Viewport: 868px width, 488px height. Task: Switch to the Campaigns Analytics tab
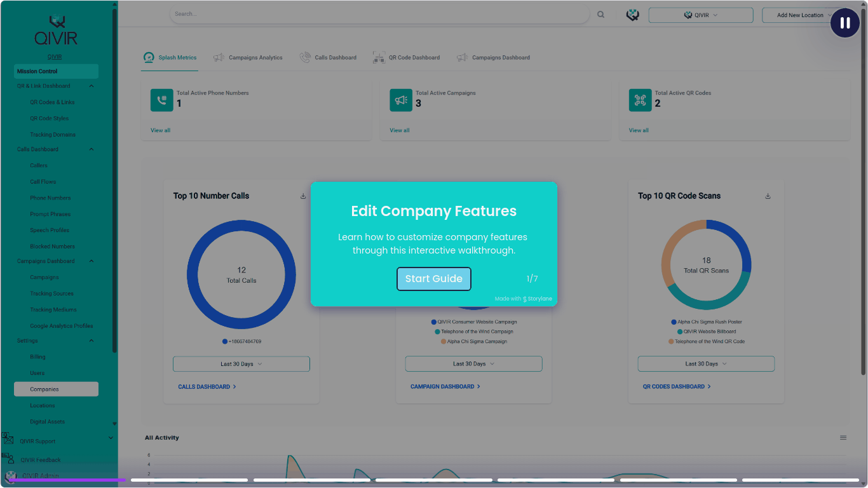click(248, 58)
